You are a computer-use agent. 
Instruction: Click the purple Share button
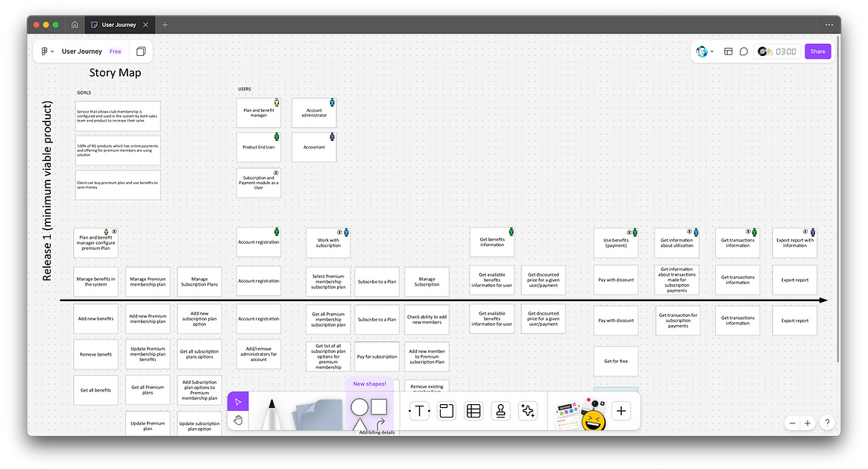click(x=817, y=51)
